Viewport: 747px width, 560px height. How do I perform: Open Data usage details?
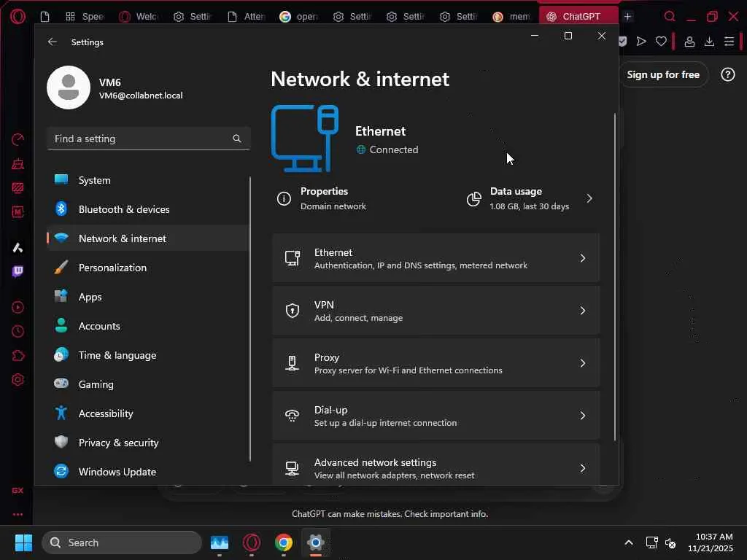pyautogui.click(x=530, y=198)
